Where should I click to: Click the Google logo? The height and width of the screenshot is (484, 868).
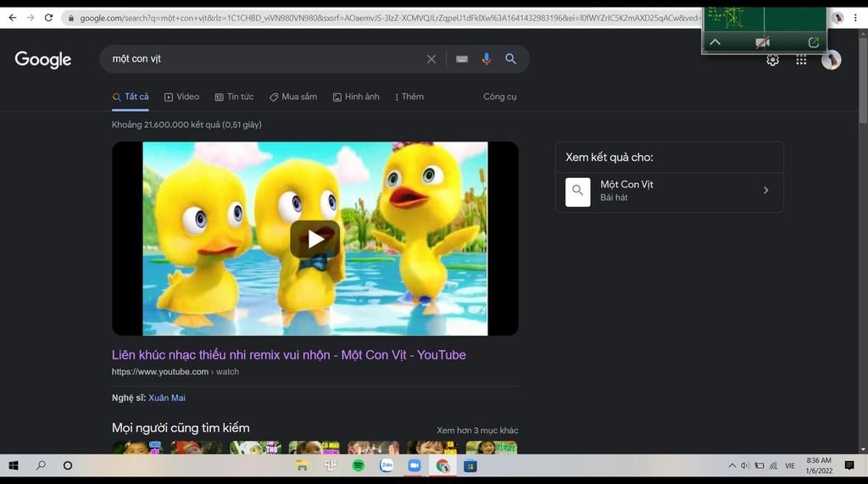42,59
